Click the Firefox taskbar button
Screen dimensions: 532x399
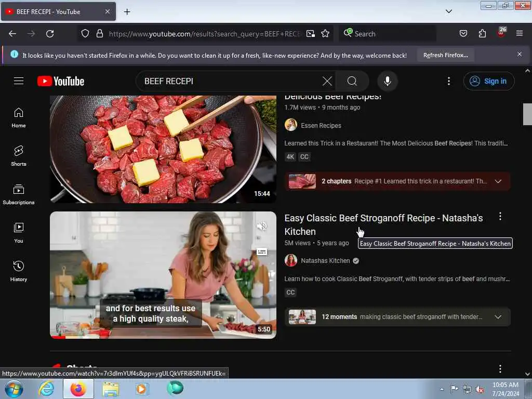coord(78,389)
